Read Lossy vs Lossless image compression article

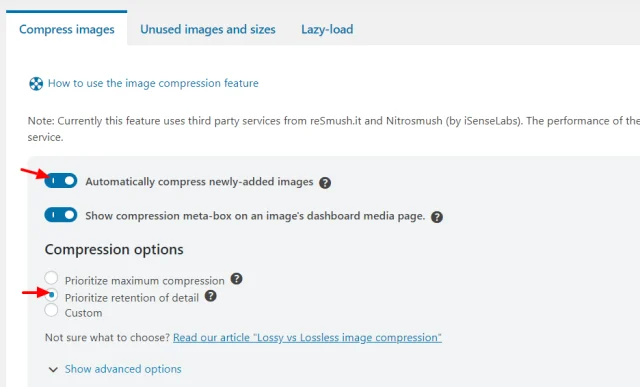[x=307, y=338]
